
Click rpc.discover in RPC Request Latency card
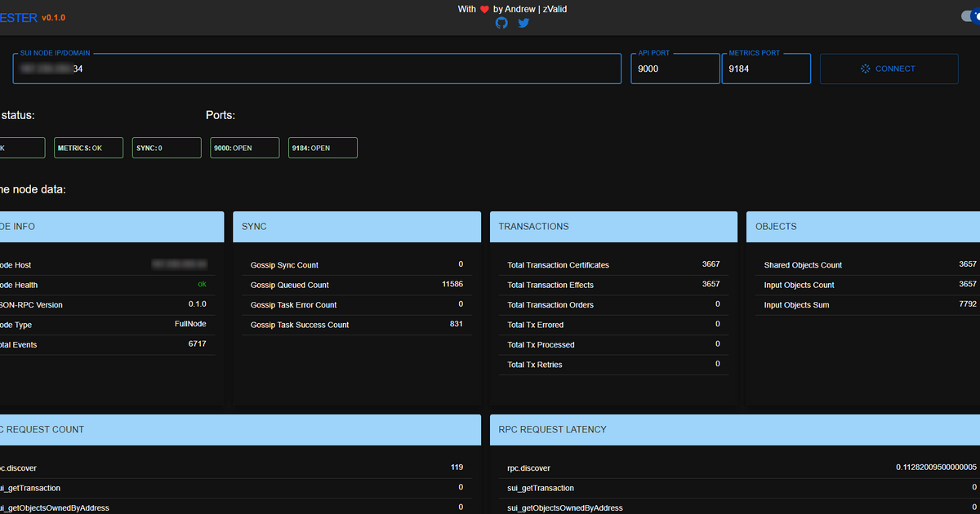click(528, 468)
